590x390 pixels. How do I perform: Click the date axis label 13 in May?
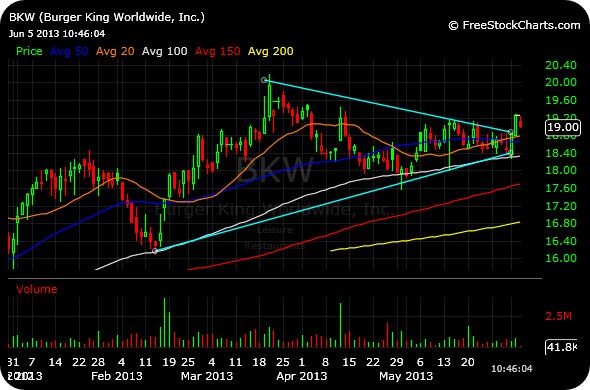point(444,362)
